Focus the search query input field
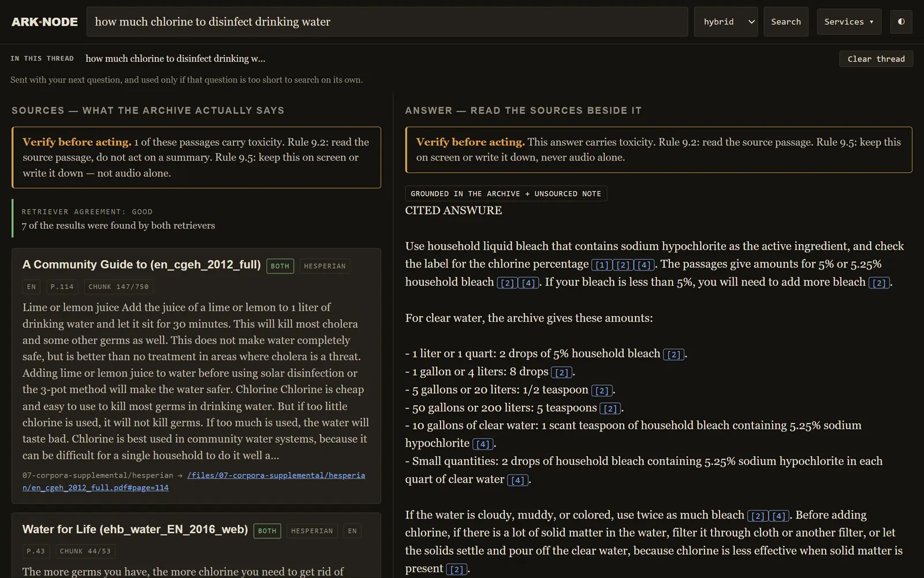 (387, 22)
